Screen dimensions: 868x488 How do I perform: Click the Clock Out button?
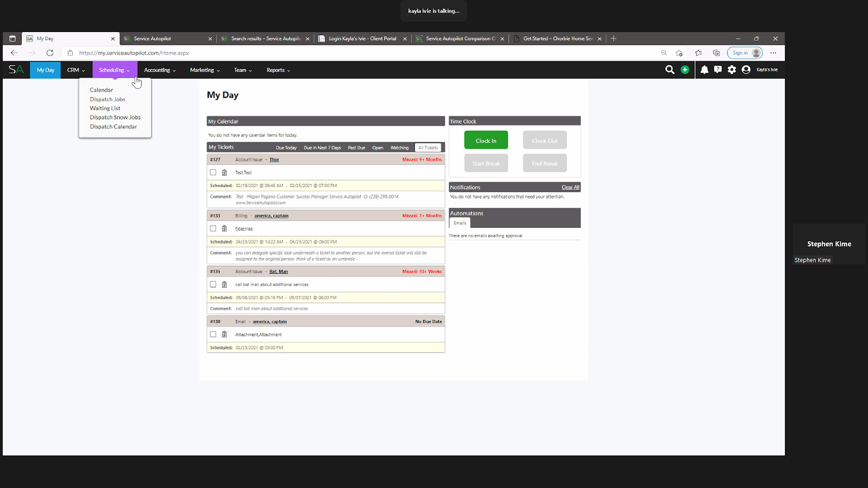click(x=545, y=140)
